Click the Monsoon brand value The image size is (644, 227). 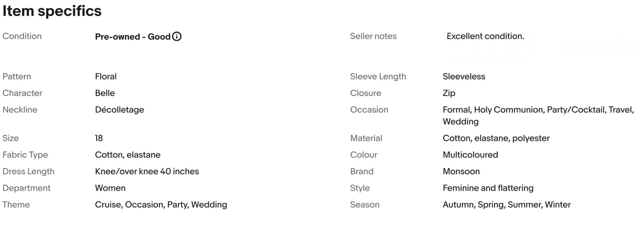point(461,171)
